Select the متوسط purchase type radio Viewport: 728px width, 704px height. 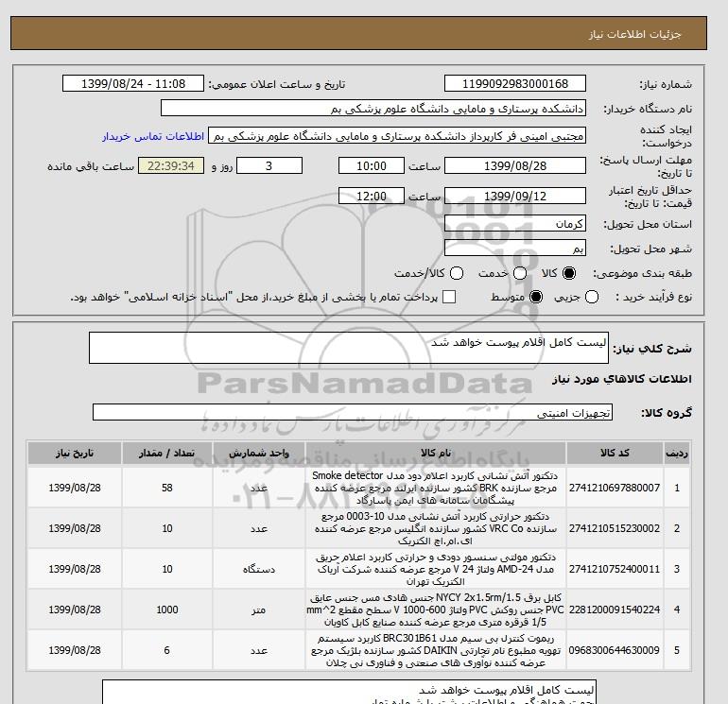click(536, 297)
